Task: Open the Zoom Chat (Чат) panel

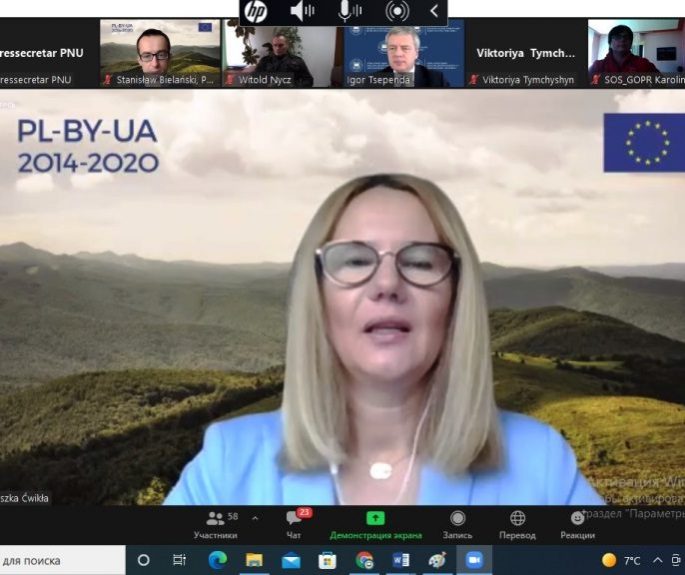Action: pyautogui.click(x=294, y=524)
